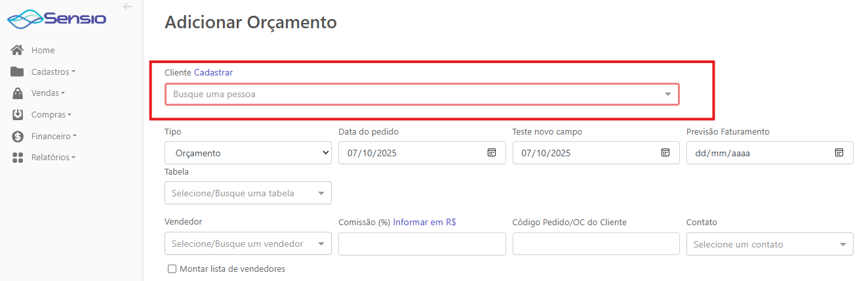
Task: Collapse sidebar with the left arrow icon
Action: 127,7
